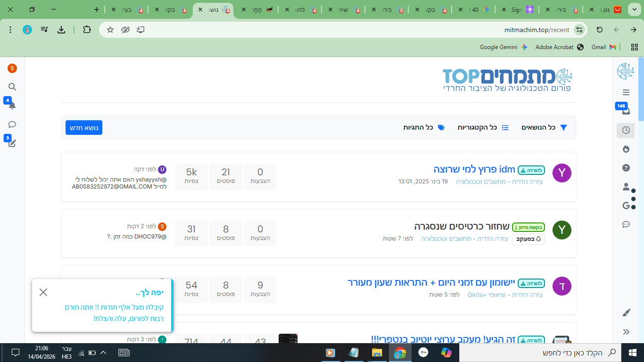Click the נושא חדש new topic button
The image size is (644, 362).
(x=84, y=128)
